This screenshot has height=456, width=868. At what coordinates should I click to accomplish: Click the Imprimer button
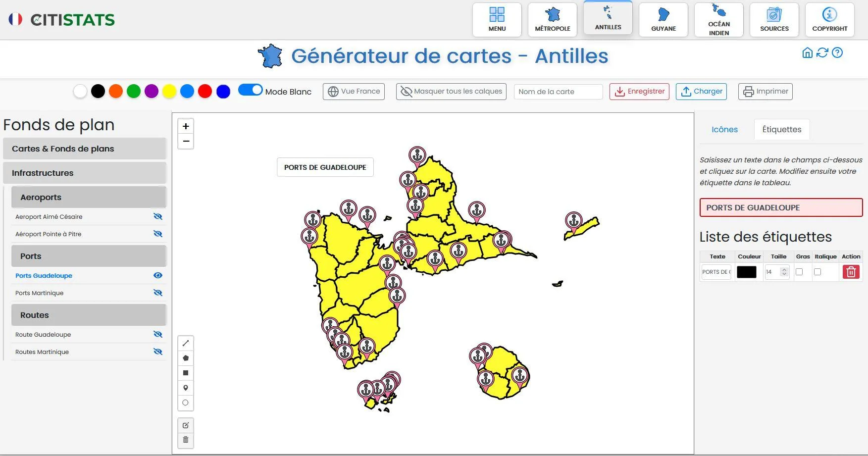coord(765,92)
